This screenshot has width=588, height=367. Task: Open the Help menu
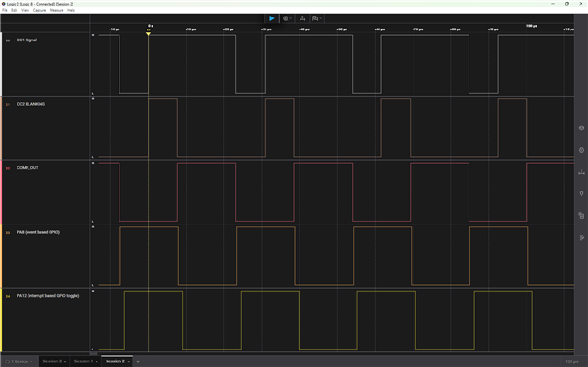tap(72, 10)
